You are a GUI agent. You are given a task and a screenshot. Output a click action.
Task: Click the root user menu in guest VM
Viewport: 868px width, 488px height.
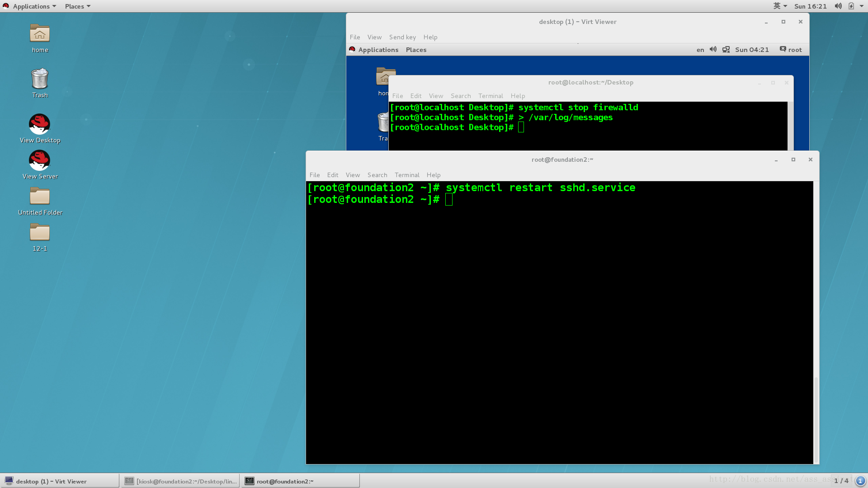791,50
